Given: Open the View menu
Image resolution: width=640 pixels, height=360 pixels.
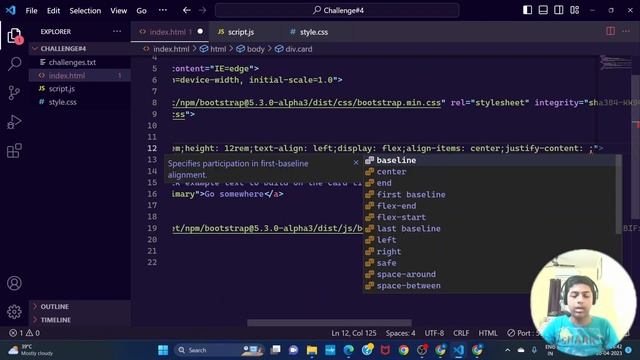Looking at the screenshot, I should (118, 11).
